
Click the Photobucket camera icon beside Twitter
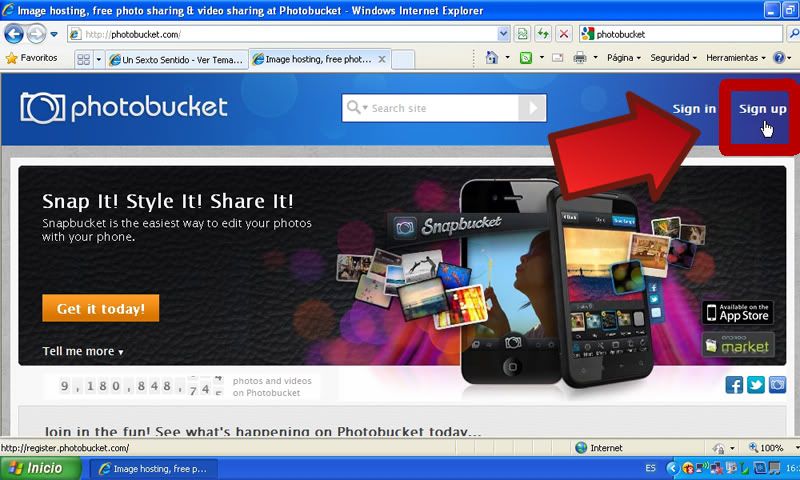click(x=777, y=385)
